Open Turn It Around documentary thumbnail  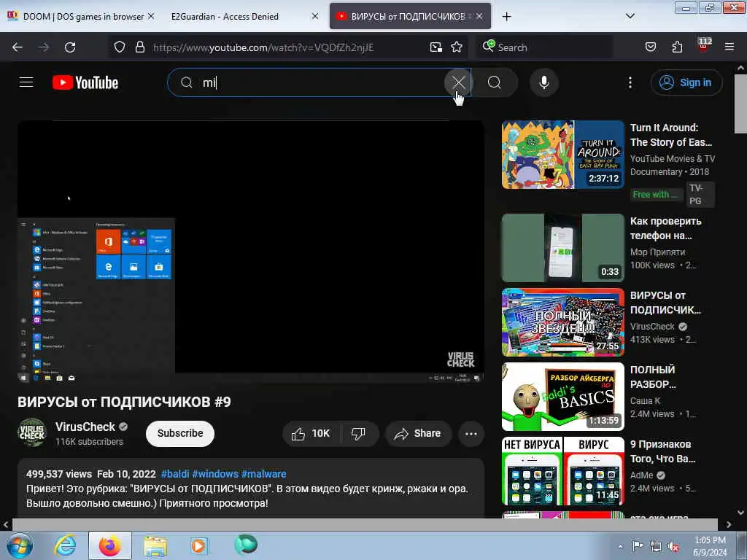click(562, 155)
